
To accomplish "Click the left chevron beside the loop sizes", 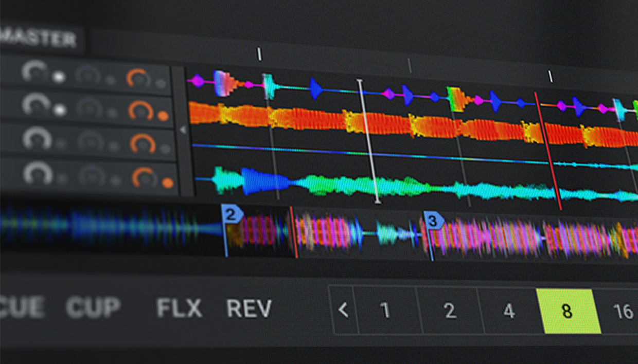I will point(343,310).
